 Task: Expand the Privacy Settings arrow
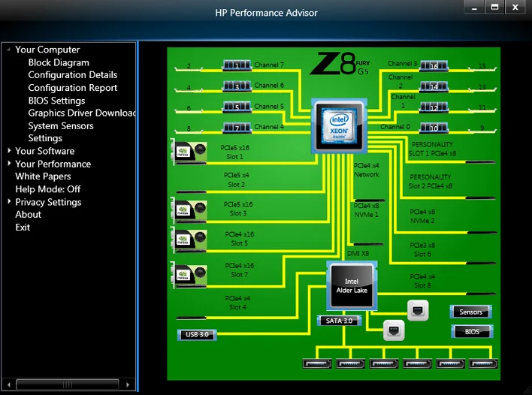tap(8, 202)
